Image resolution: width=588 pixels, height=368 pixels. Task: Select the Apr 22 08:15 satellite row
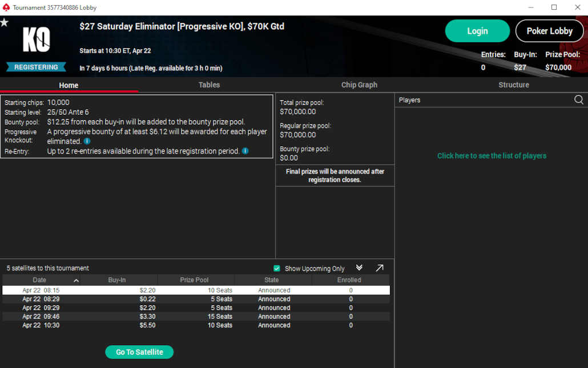click(x=196, y=290)
